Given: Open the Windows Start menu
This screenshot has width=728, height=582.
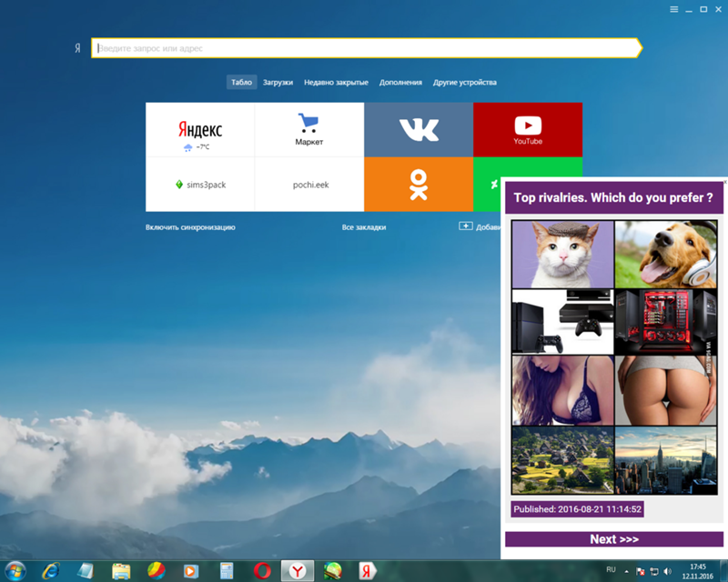Looking at the screenshot, I should 15,570.
